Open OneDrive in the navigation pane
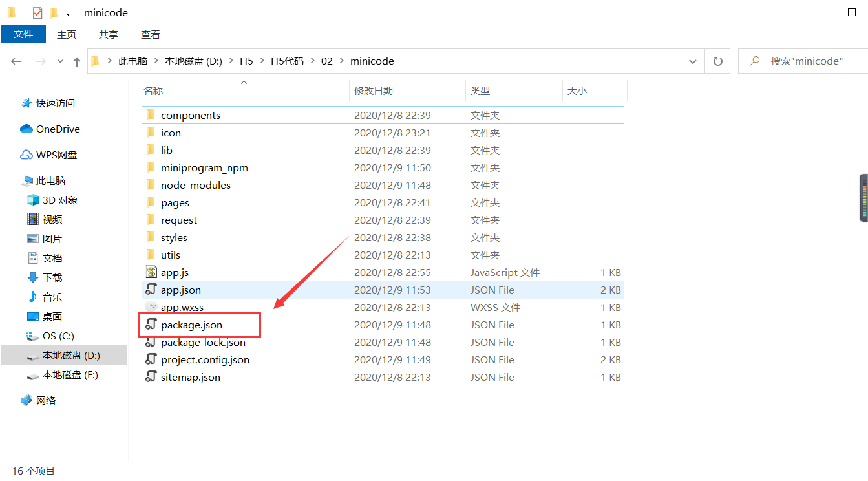Viewport: 868px width, 481px height. (58, 129)
